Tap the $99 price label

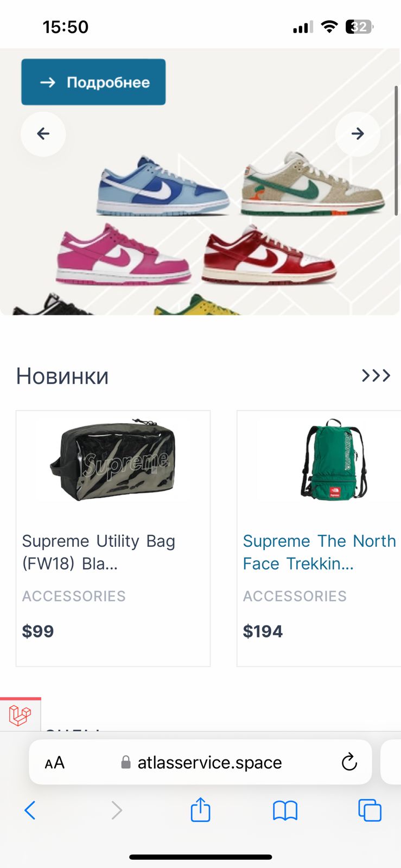[38, 631]
